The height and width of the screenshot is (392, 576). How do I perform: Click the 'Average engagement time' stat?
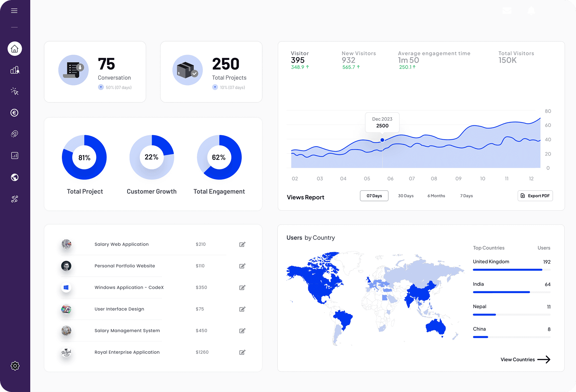(434, 60)
